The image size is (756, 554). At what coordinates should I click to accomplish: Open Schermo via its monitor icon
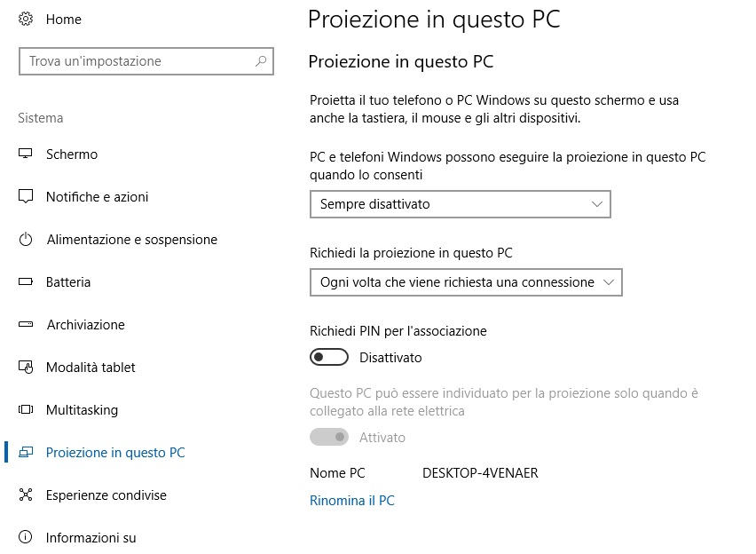pyautogui.click(x=26, y=154)
